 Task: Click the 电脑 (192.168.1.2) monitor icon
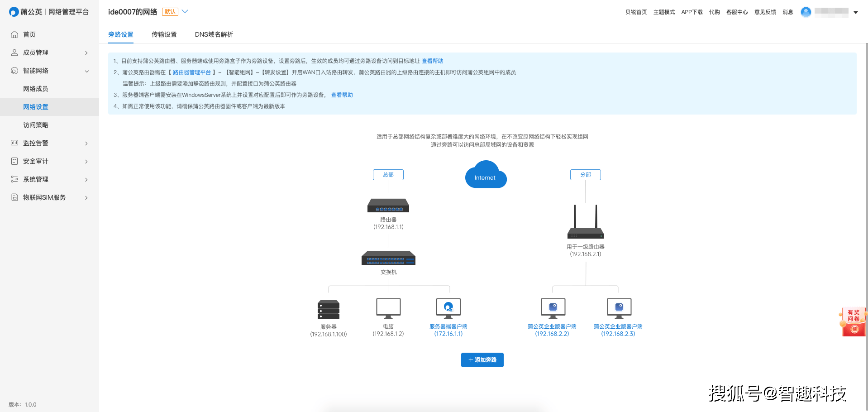(x=388, y=309)
